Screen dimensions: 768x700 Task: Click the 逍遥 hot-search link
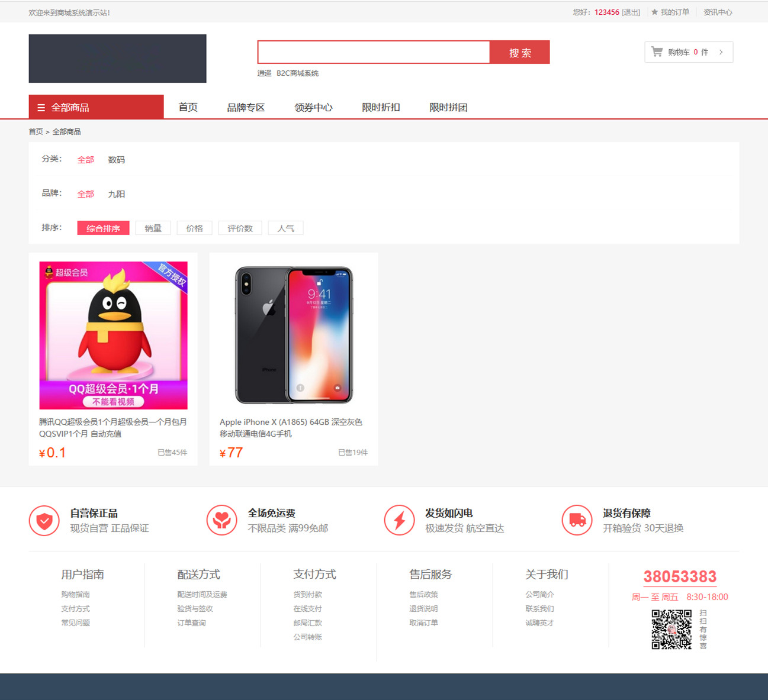click(x=264, y=73)
